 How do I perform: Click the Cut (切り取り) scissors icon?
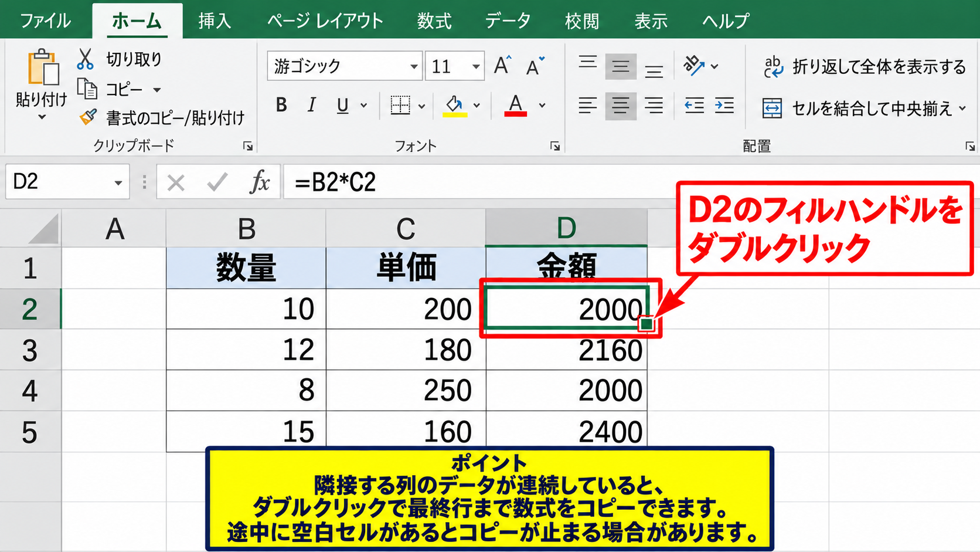pos(86,59)
